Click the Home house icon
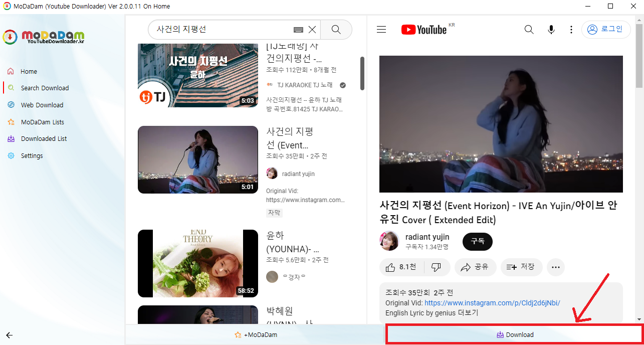 [11, 71]
